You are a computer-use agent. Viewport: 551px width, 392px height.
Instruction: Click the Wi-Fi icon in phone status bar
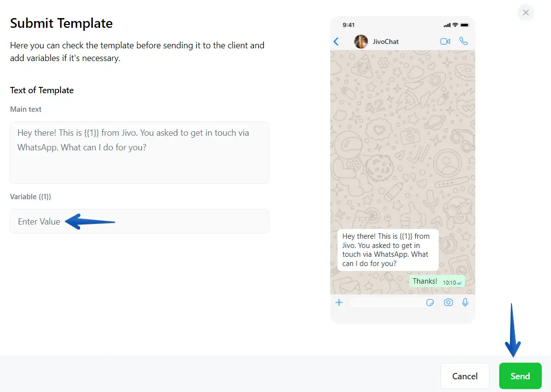point(455,25)
